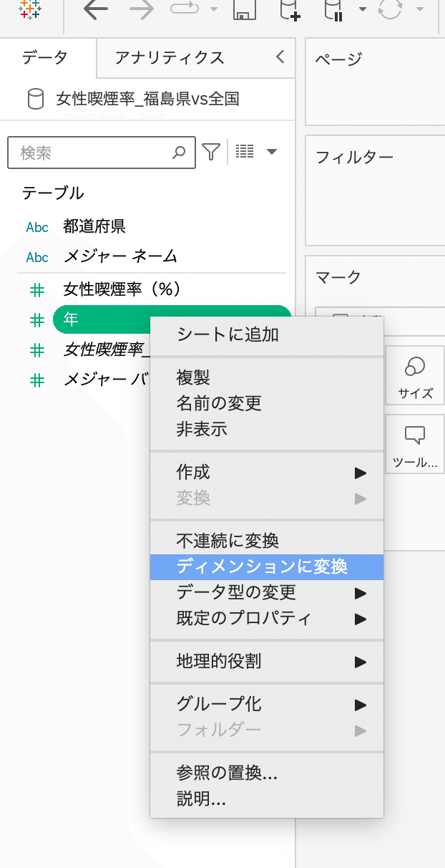This screenshot has height=868, width=445.
Task: Choose 不連続に変換 in context menu
Action: [267, 541]
